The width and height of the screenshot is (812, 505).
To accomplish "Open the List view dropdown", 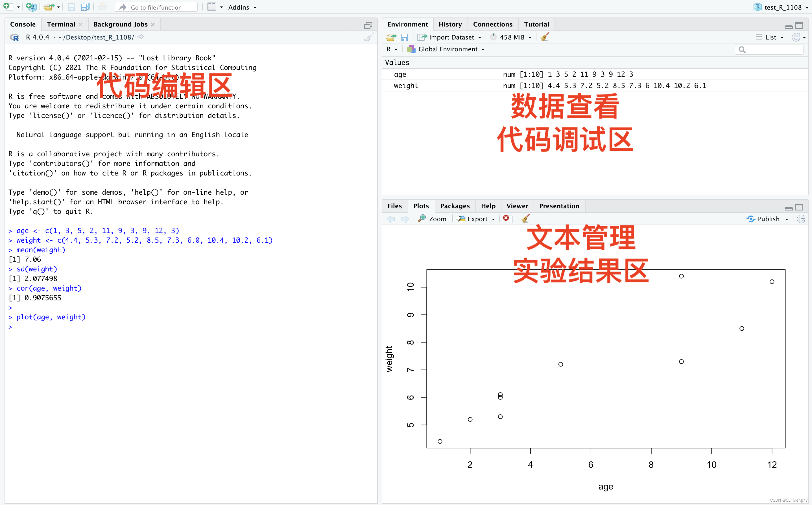I will click(x=770, y=37).
